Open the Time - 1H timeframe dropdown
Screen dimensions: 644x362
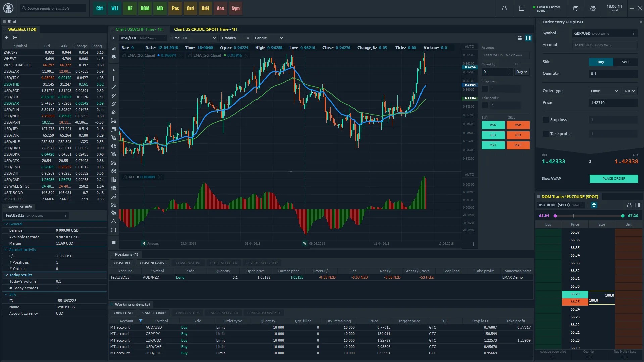click(x=193, y=38)
